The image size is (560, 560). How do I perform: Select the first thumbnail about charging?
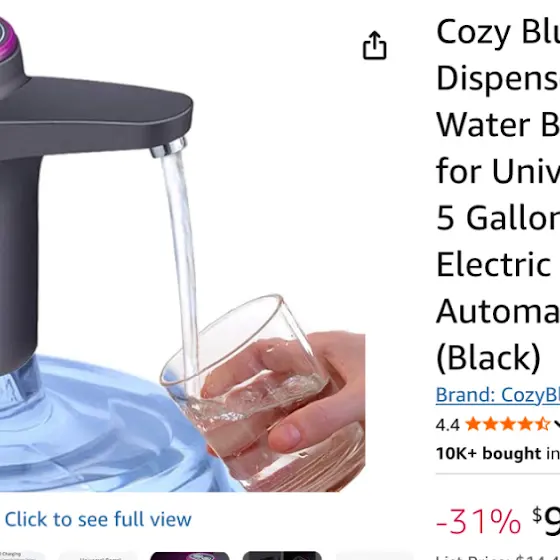[x=21, y=556]
